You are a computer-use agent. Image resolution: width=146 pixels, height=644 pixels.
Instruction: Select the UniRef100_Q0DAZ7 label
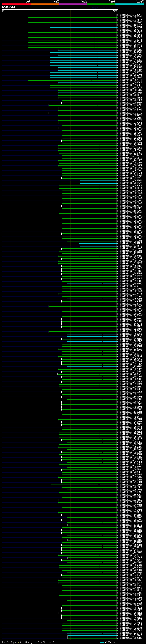click(x=131, y=183)
